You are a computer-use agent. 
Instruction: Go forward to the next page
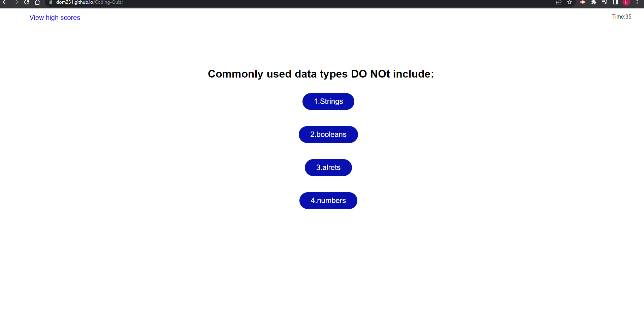point(16,3)
